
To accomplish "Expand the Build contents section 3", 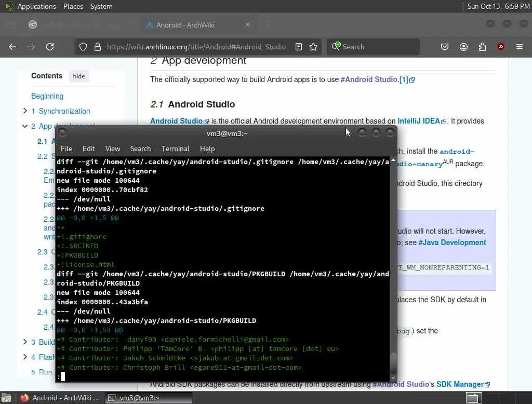I will (x=25, y=342).
